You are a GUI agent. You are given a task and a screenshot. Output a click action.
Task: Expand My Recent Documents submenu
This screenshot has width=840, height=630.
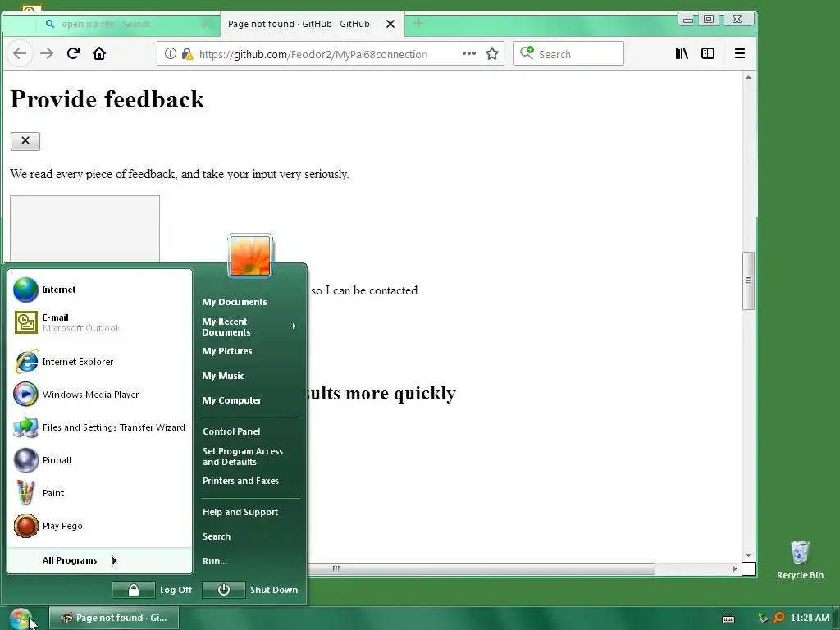[x=250, y=326]
